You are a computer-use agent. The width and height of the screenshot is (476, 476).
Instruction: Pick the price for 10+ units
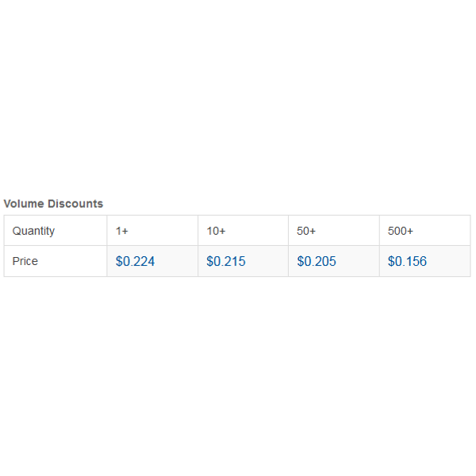[226, 261]
